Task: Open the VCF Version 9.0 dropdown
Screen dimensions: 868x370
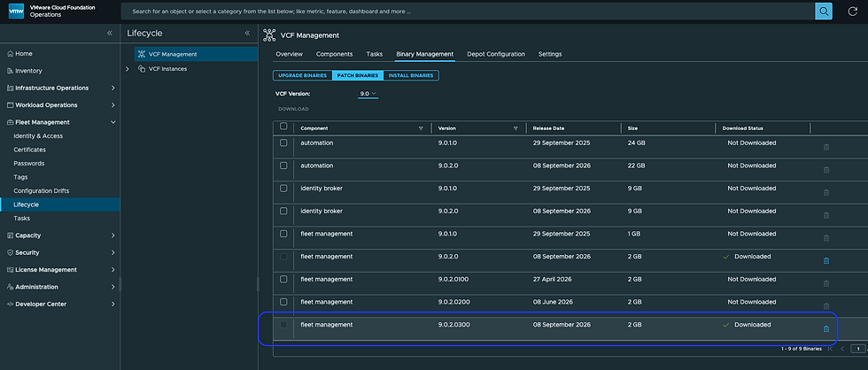Action: (368, 94)
